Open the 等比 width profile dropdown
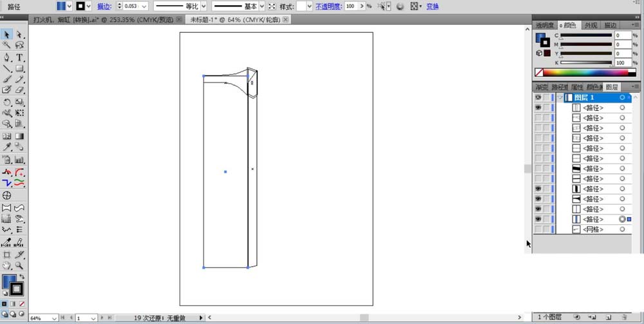This screenshot has width=644, height=324. click(x=204, y=6)
